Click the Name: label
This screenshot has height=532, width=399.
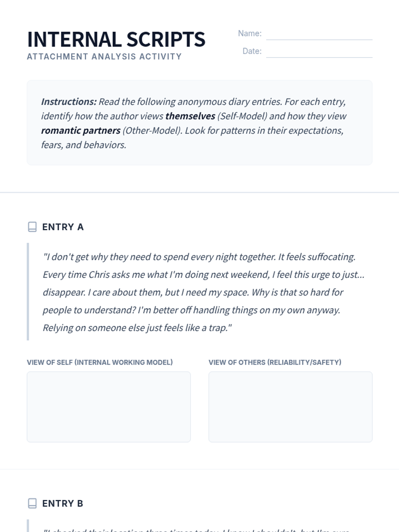250,34
